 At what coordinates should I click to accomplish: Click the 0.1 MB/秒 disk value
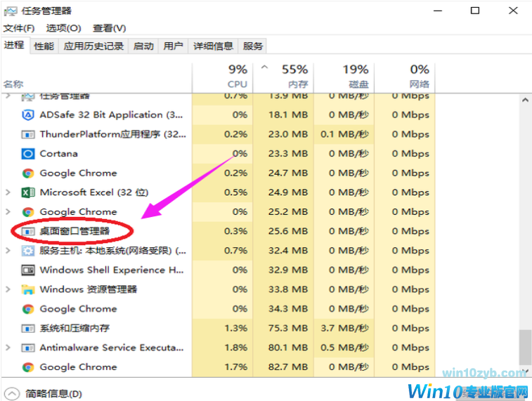[344, 134]
